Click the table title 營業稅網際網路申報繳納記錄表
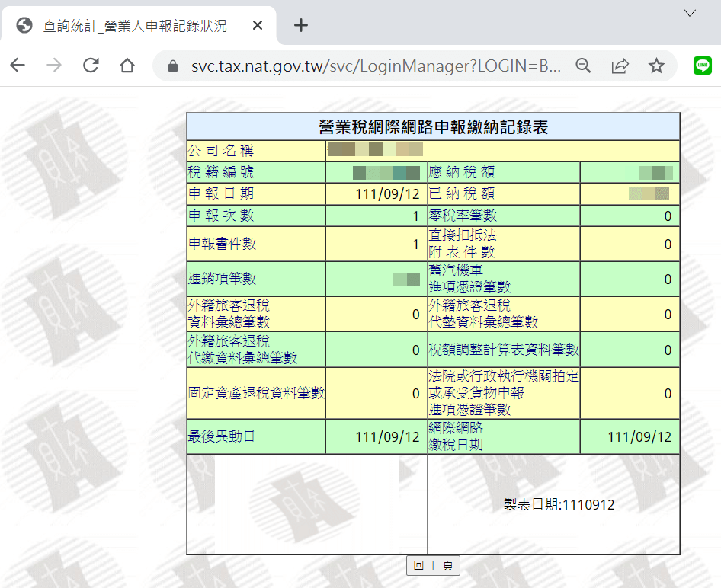The image size is (721, 588). tap(433, 126)
